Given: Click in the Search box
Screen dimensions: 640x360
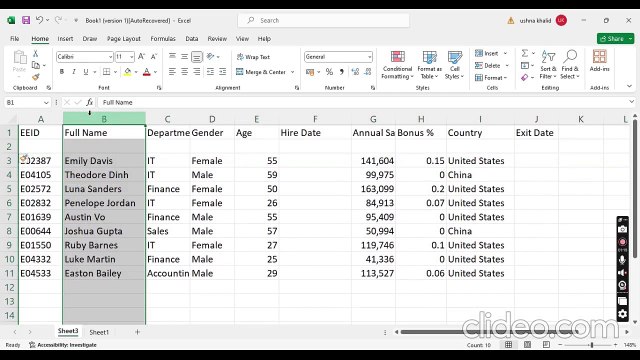Looking at the screenshot, I should (x=324, y=20).
